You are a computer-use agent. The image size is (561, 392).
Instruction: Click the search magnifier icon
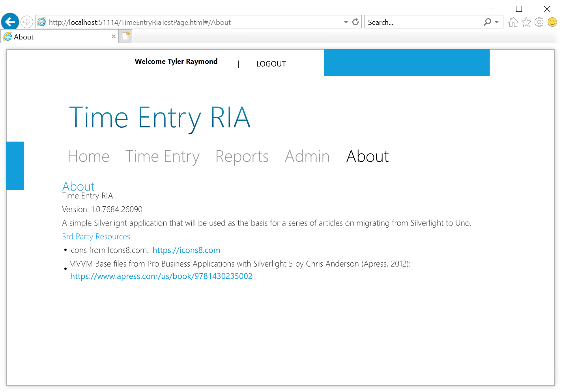coord(488,22)
